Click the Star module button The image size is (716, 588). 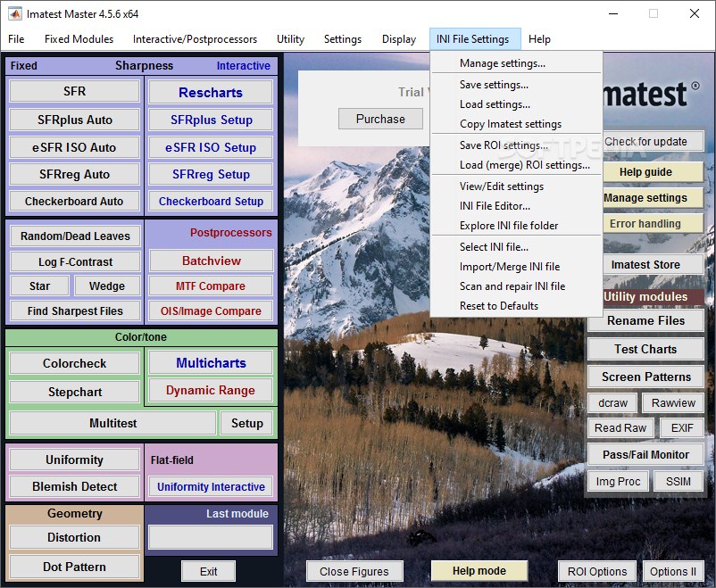pos(39,286)
